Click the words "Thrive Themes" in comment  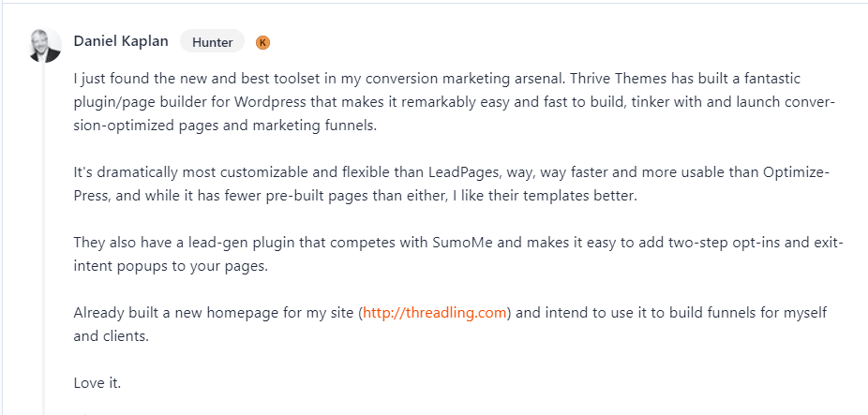coord(618,79)
